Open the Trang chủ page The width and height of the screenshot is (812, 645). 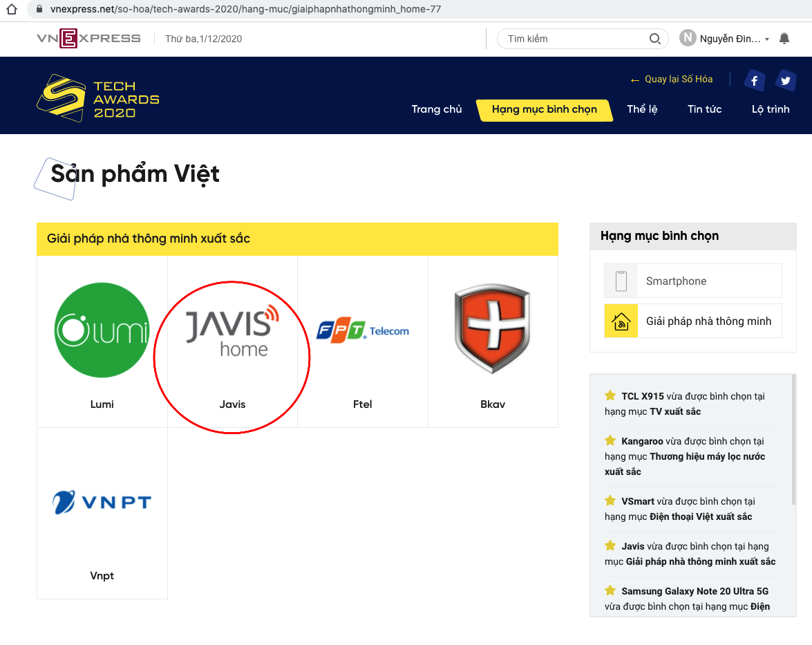pyautogui.click(x=436, y=109)
